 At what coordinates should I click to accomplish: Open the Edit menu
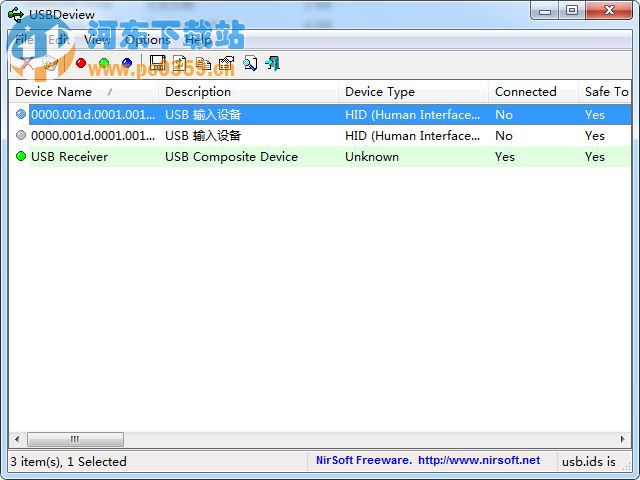click(x=59, y=40)
